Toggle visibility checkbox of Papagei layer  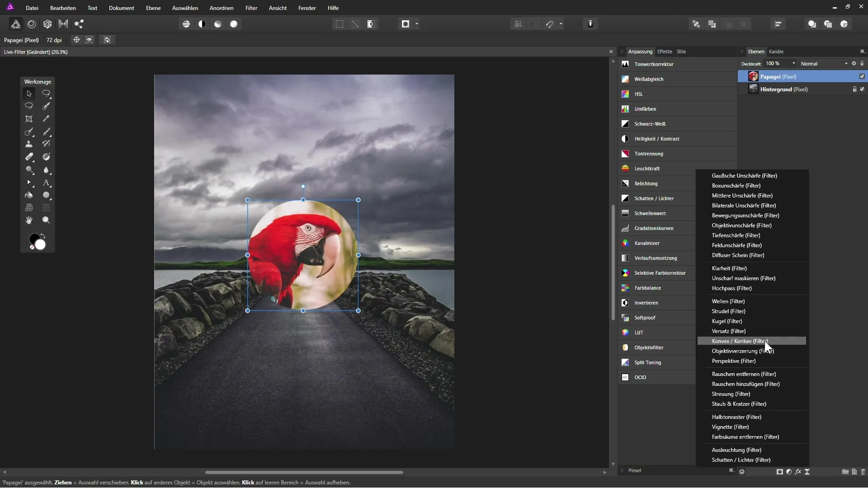point(862,76)
